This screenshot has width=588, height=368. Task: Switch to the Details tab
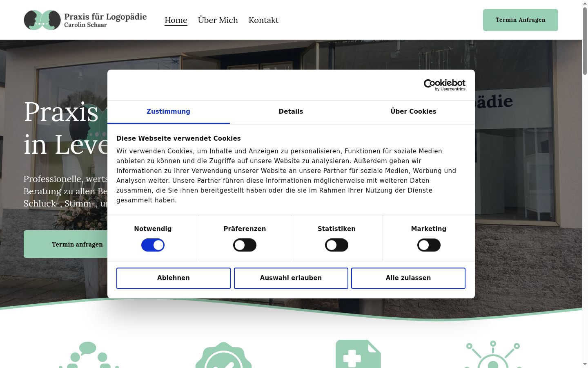(291, 112)
